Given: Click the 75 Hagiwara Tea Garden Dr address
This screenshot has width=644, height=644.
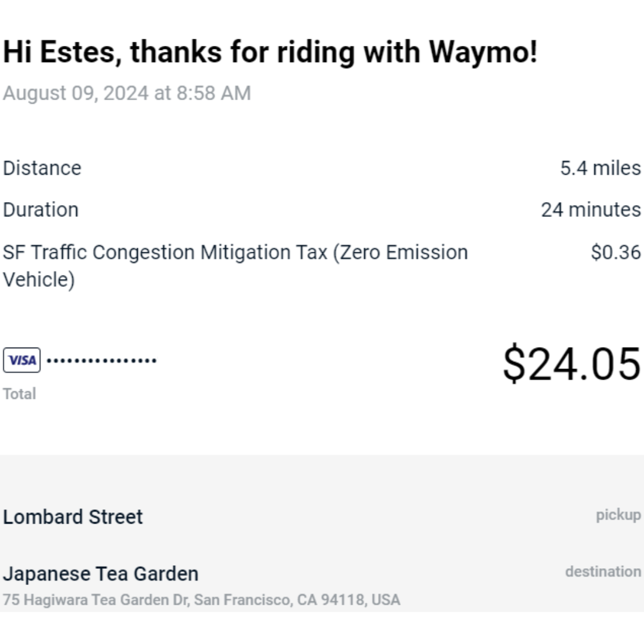Looking at the screenshot, I should [202, 600].
